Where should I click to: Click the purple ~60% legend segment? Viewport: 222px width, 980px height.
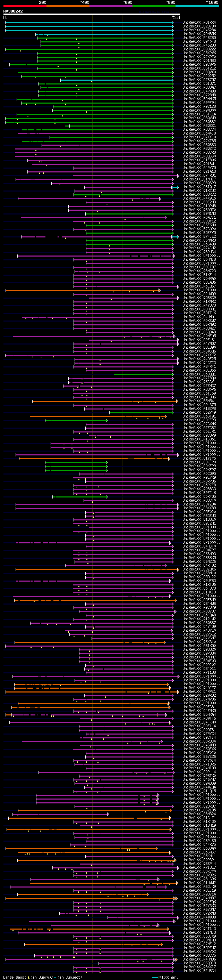[x=111, y=6]
